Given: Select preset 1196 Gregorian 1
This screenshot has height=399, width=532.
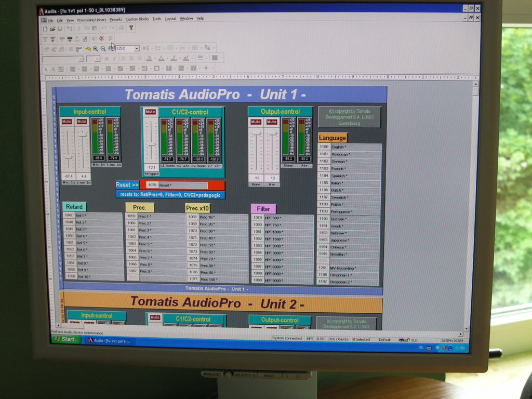Looking at the screenshot, I should (348, 275).
